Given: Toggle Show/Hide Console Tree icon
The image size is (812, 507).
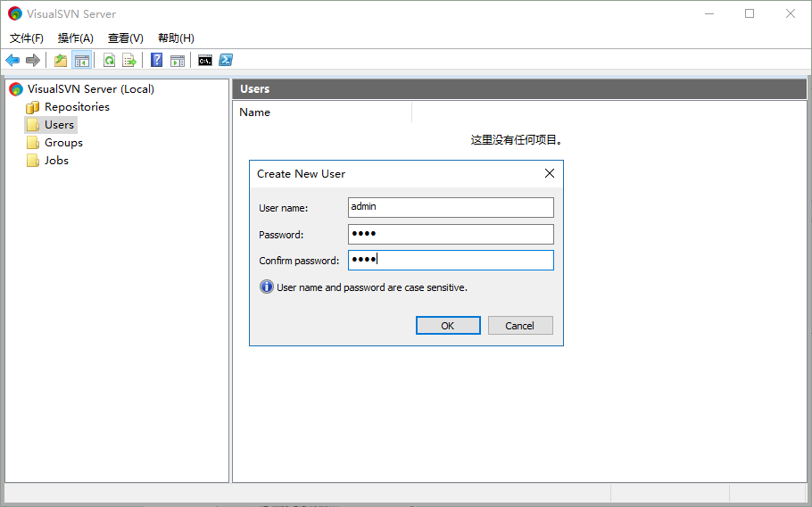Looking at the screenshot, I should pos(82,61).
